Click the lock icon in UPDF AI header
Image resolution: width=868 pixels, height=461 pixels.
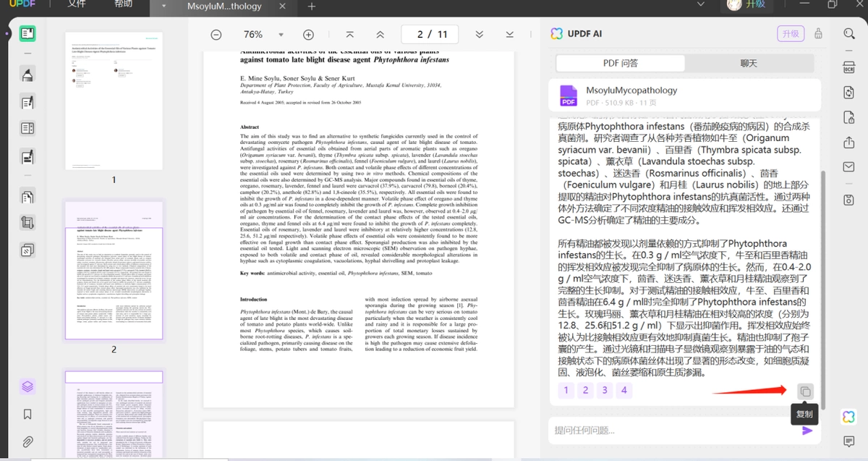pos(818,34)
